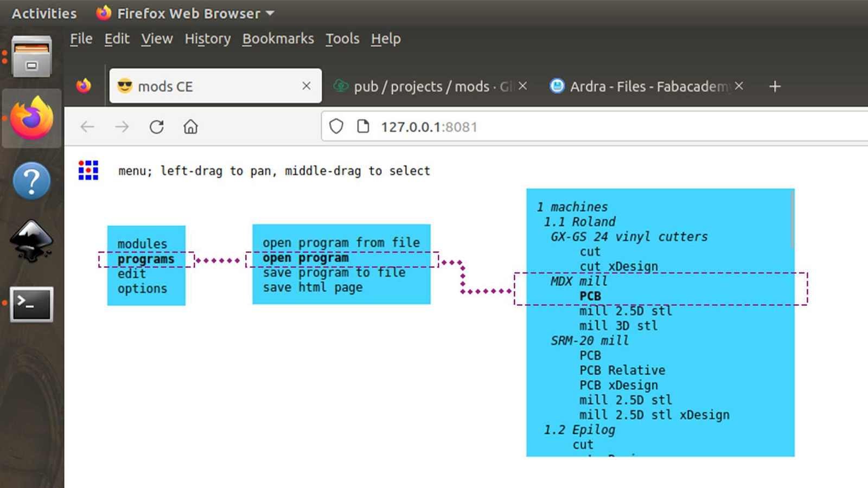Screen dimensions: 868x488
Task: Open the Help menu in the menu bar
Action: point(386,38)
